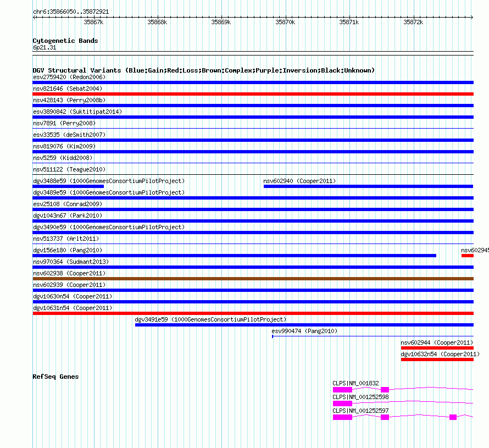Click the left arrowhead of the ruler
This screenshot has height=448, width=489.
34,17
